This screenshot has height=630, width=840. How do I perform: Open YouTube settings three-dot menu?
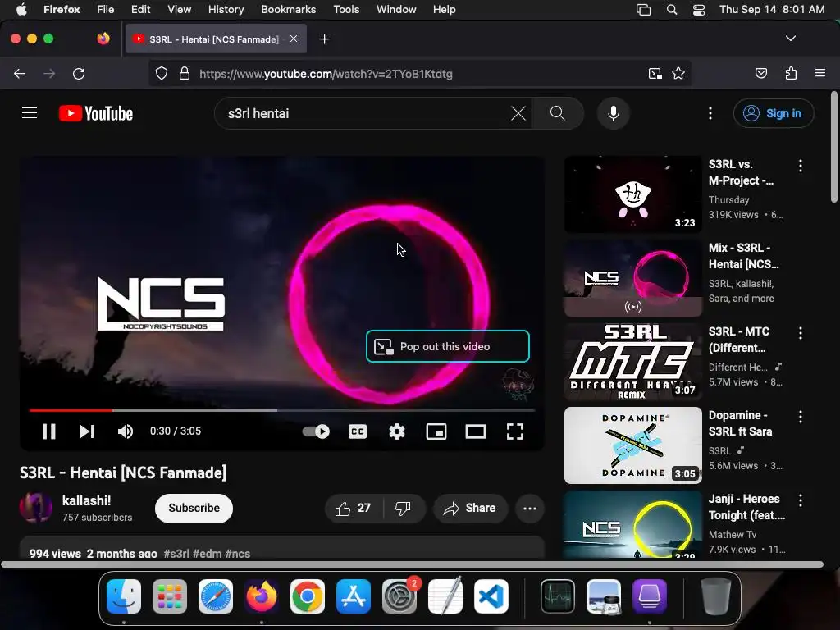click(x=710, y=113)
